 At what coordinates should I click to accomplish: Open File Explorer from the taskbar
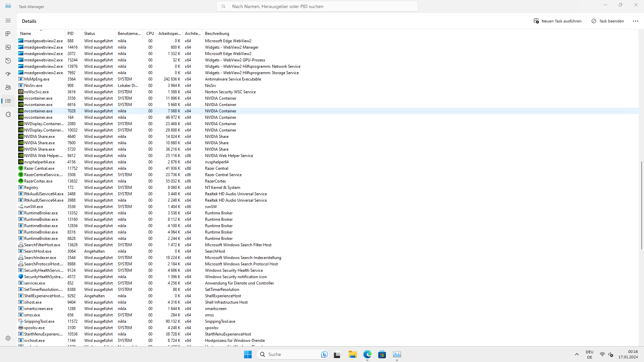pos(352,354)
